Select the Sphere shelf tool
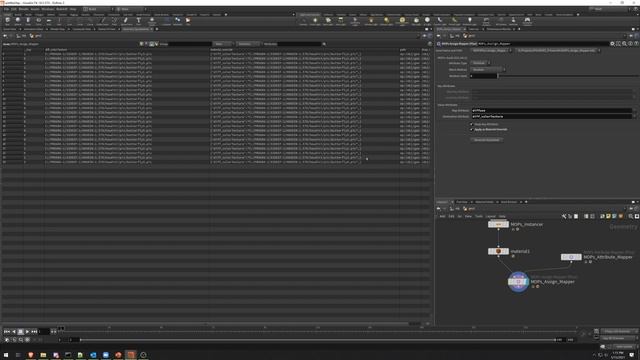Screen dimensions: 640x360 [x=18, y=21]
